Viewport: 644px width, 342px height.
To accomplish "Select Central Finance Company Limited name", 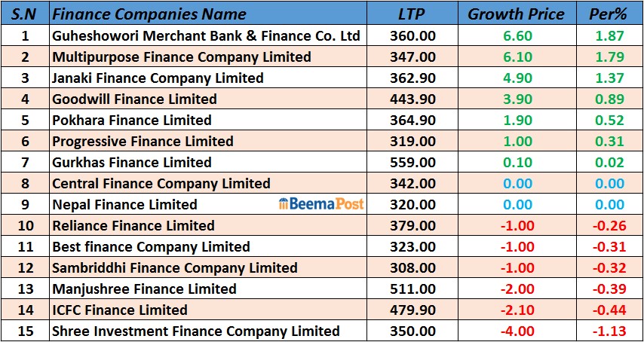I will 161,183.
